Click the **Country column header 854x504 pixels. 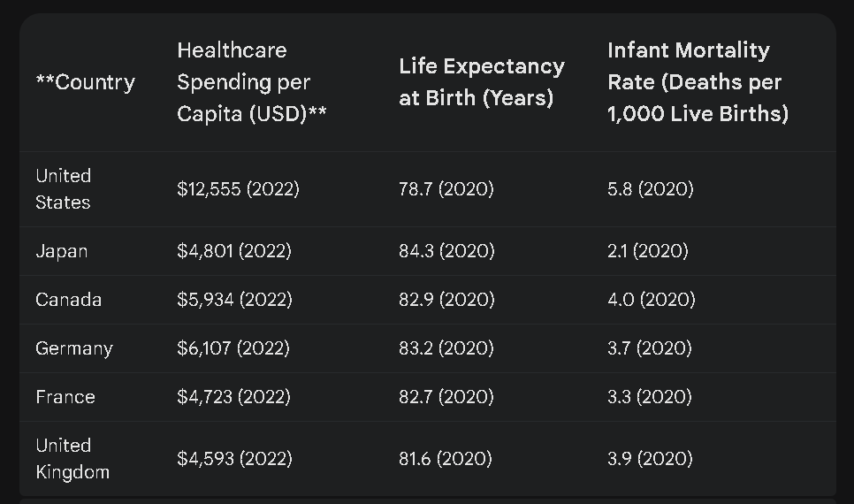pyautogui.click(x=85, y=82)
